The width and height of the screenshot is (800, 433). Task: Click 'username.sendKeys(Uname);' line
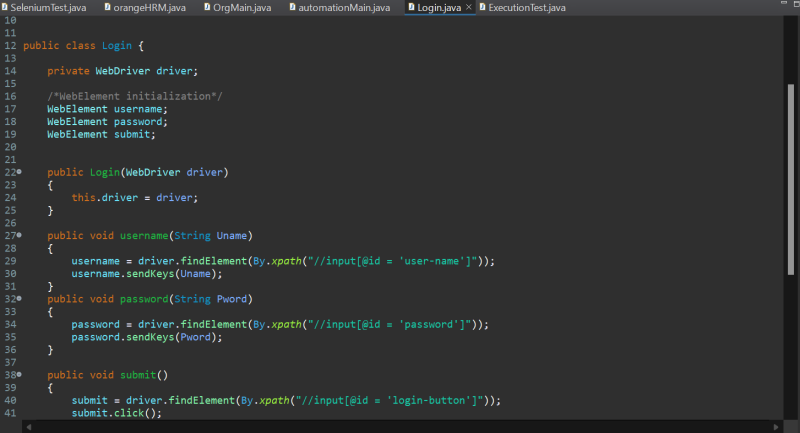click(x=147, y=274)
